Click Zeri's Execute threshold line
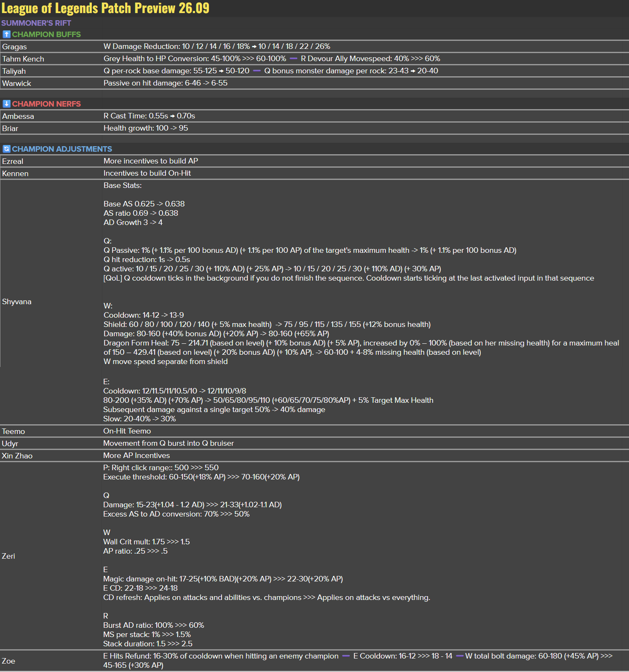The image size is (629, 672). [202, 477]
